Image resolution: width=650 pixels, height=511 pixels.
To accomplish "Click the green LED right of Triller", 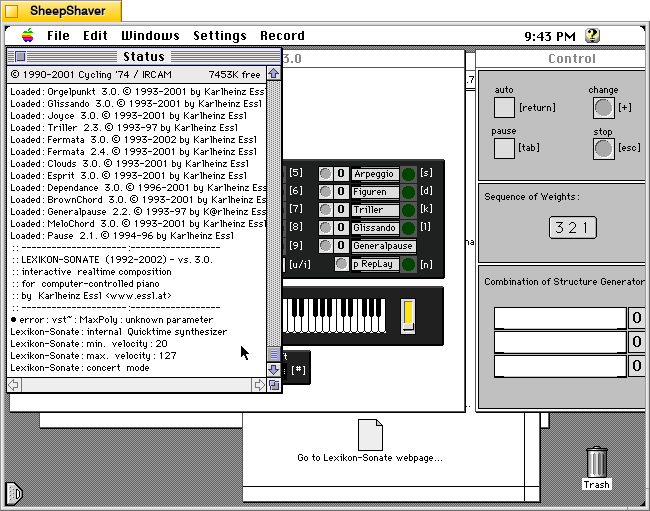I will 408,210.
